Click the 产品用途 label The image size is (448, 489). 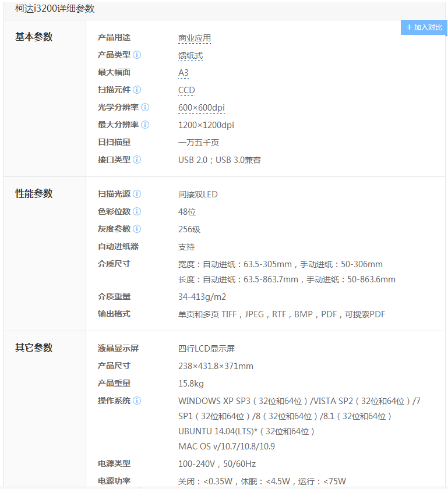click(x=114, y=37)
